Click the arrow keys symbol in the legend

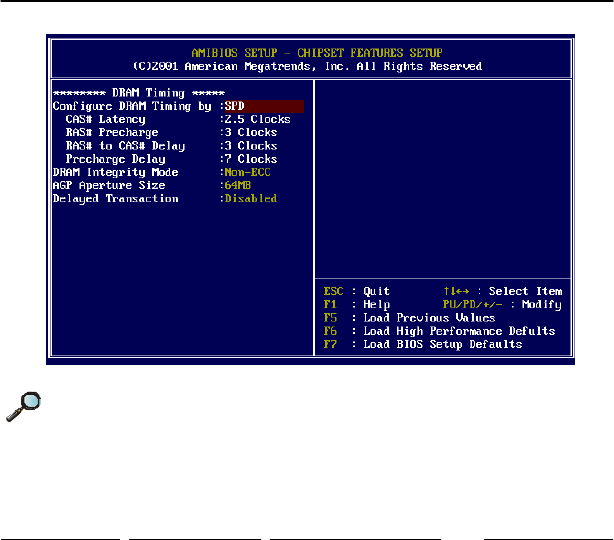tap(456, 291)
